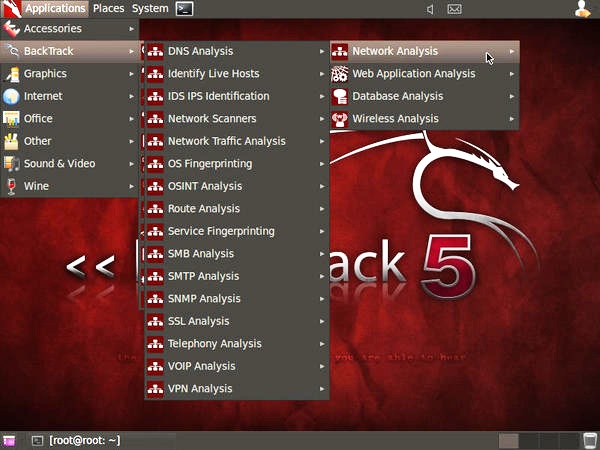The image size is (600, 450).
Task: Click the Office chart icon
Action: click(11, 119)
